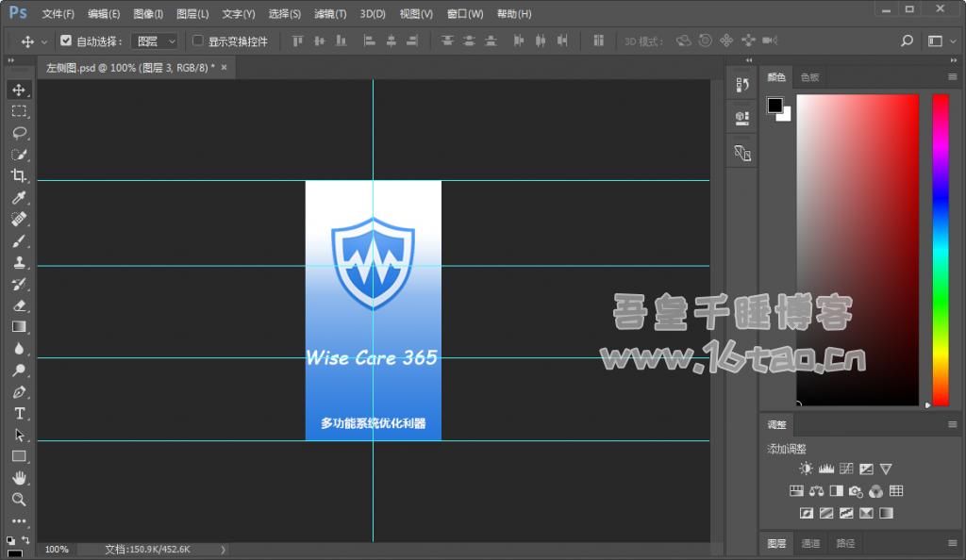Click the search magnifier in options bar

pos(907,41)
